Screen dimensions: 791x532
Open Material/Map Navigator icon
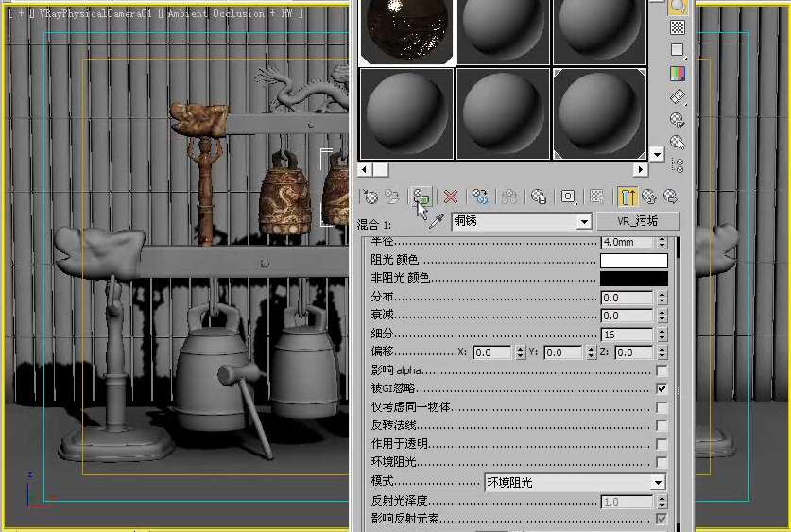tap(678, 165)
